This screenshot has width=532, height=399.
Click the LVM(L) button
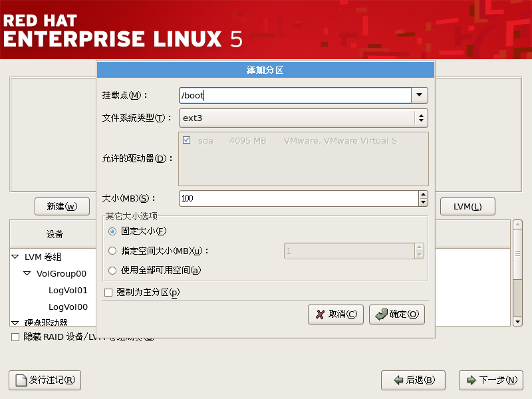467,206
